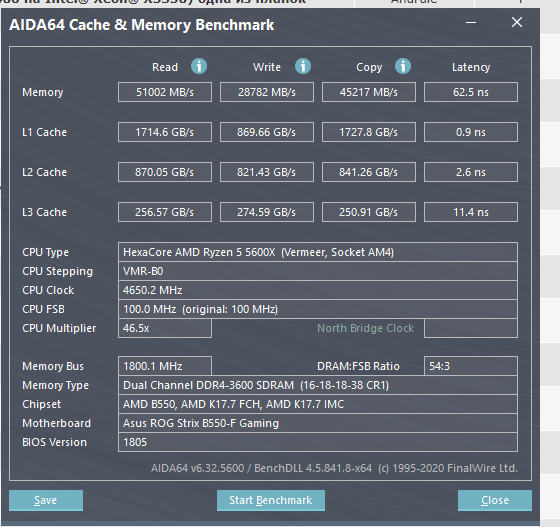Click the CPU Multiplier field 46.5x
The width and height of the screenshot is (560, 527).
coord(165,328)
